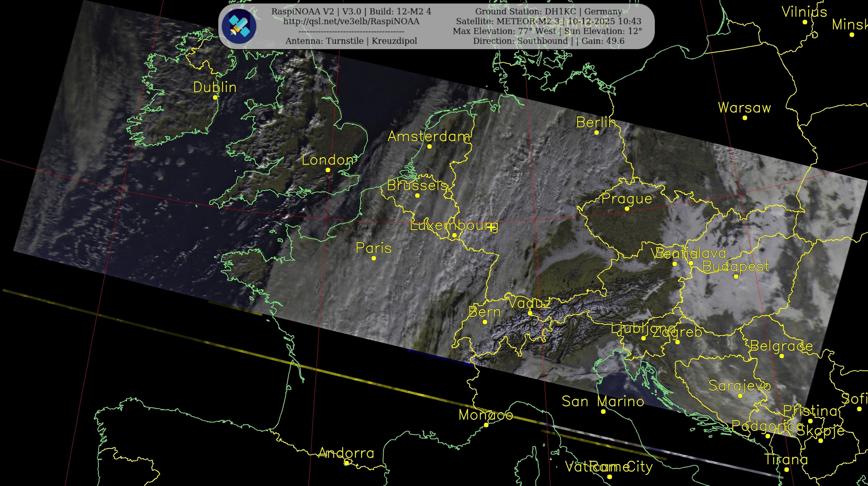Click the Andorra label text
This screenshot has width=868, height=486.
pyautogui.click(x=346, y=453)
